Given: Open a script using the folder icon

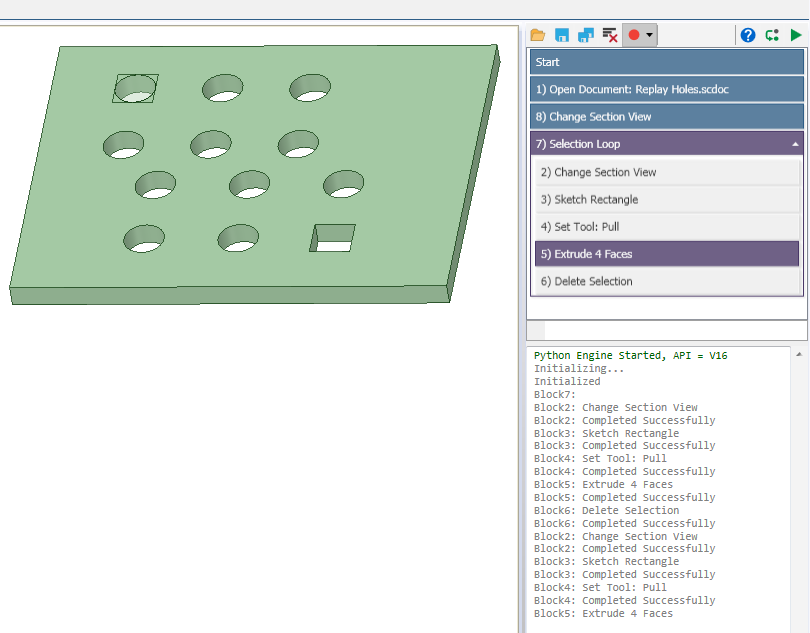Looking at the screenshot, I should [x=538, y=35].
